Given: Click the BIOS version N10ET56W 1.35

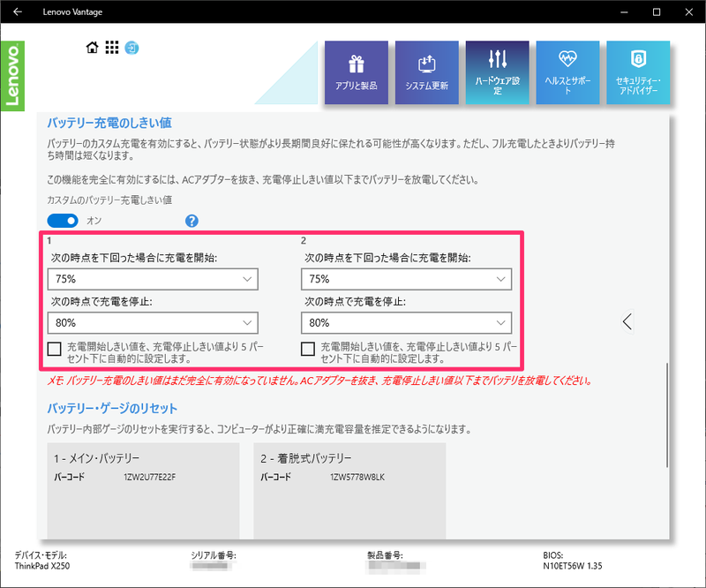Looking at the screenshot, I should [x=572, y=566].
